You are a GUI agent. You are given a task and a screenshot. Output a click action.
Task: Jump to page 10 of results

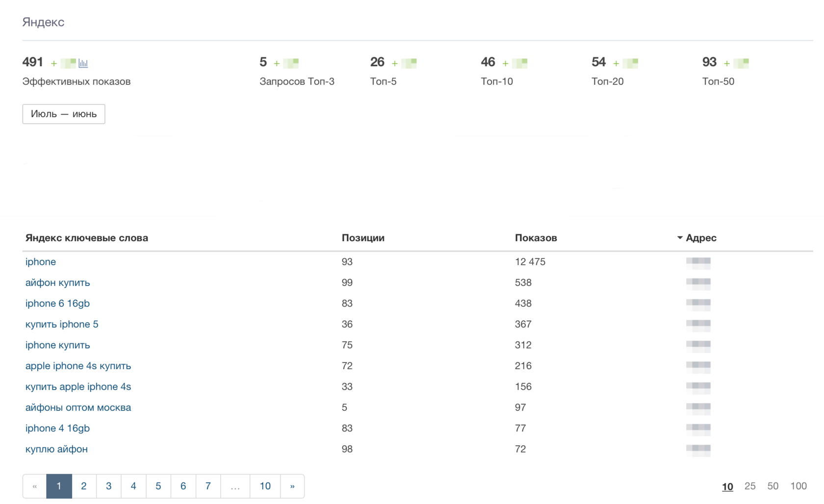[x=265, y=486]
